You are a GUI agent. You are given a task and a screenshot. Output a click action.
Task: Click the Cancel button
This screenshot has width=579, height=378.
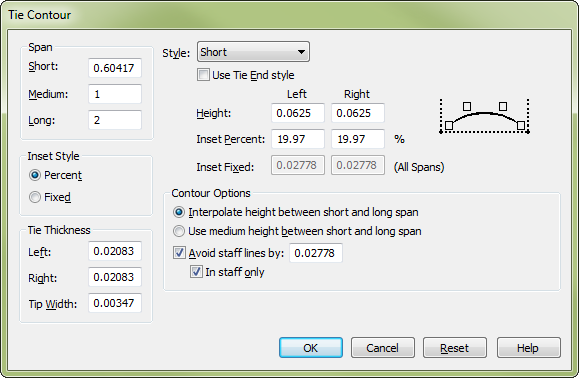383,348
